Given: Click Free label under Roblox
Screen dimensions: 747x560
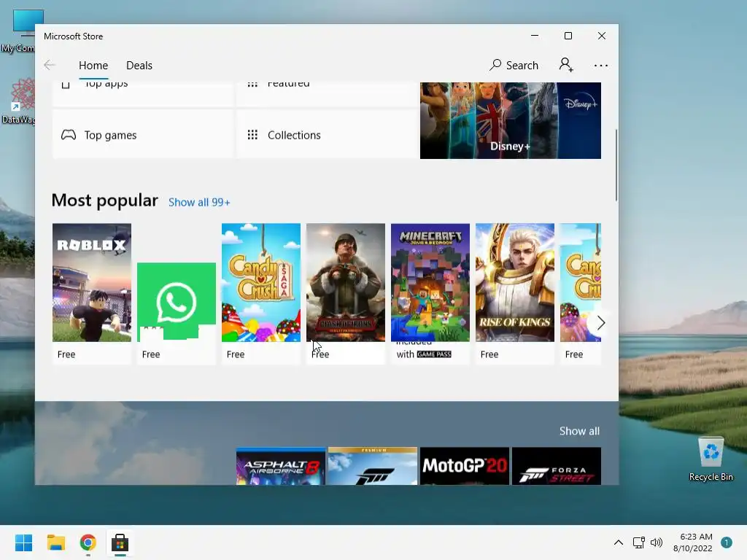Looking at the screenshot, I should [66, 354].
